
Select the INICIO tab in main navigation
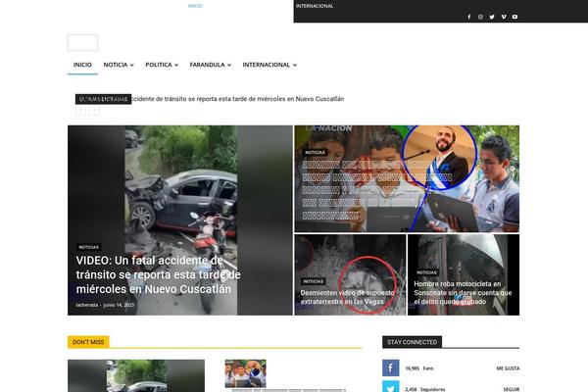(82, 65)
